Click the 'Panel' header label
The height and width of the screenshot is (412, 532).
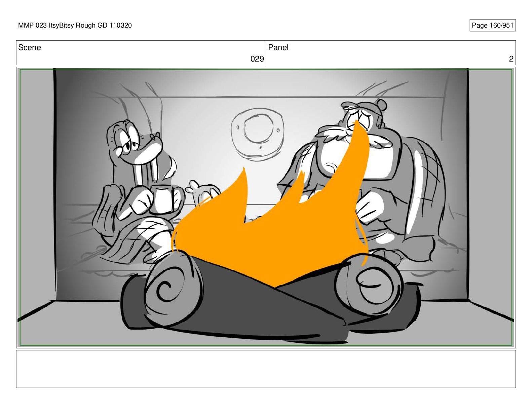point(278,47)
